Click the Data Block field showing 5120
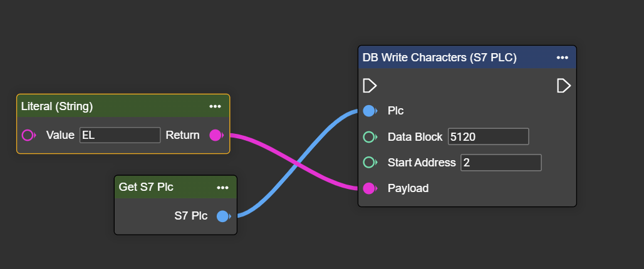 coord(488,136)
